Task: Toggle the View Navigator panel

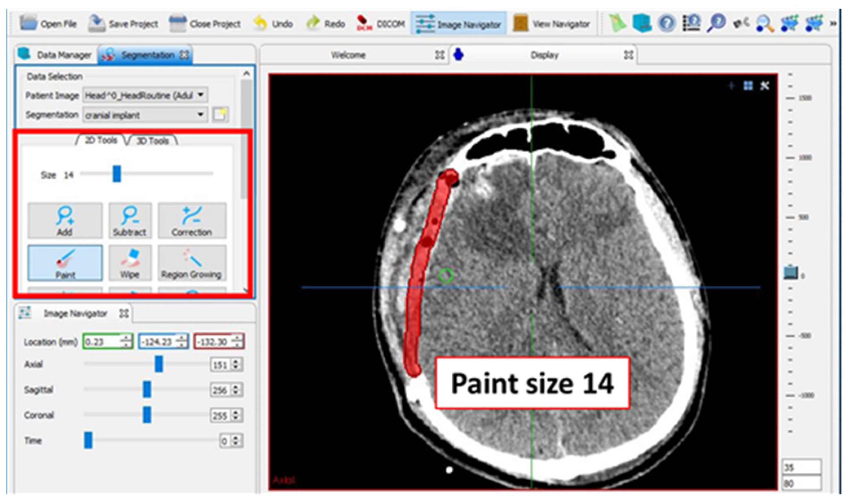Action: click(551, 24)
